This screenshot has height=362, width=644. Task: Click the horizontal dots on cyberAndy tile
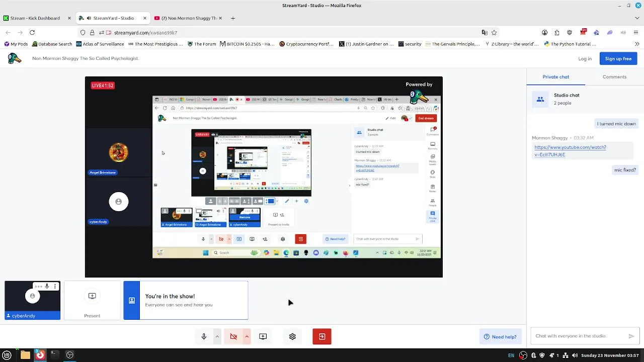(38, 287)
